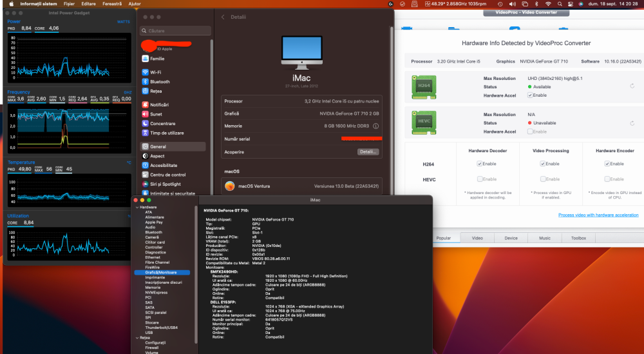This screenshot has width=644, height=354.
Task: Select Grafică/Monitoare in hardware list
Action: 162,273
